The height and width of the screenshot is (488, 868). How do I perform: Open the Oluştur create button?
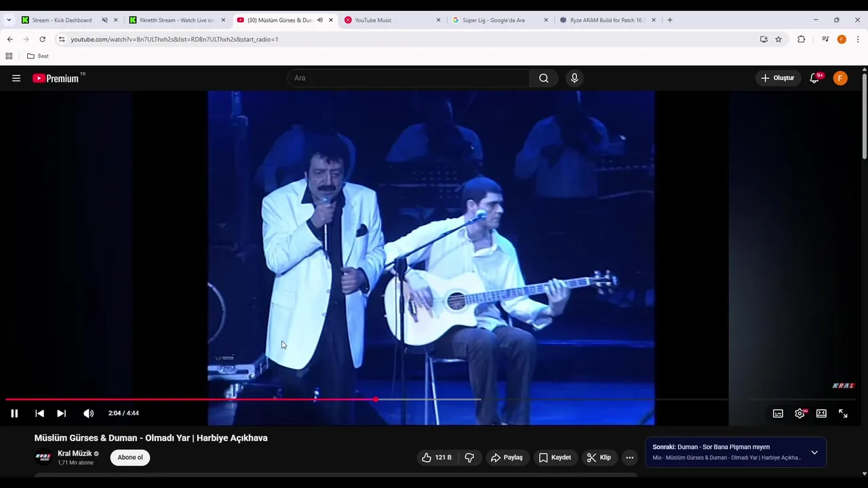[778, 78]
